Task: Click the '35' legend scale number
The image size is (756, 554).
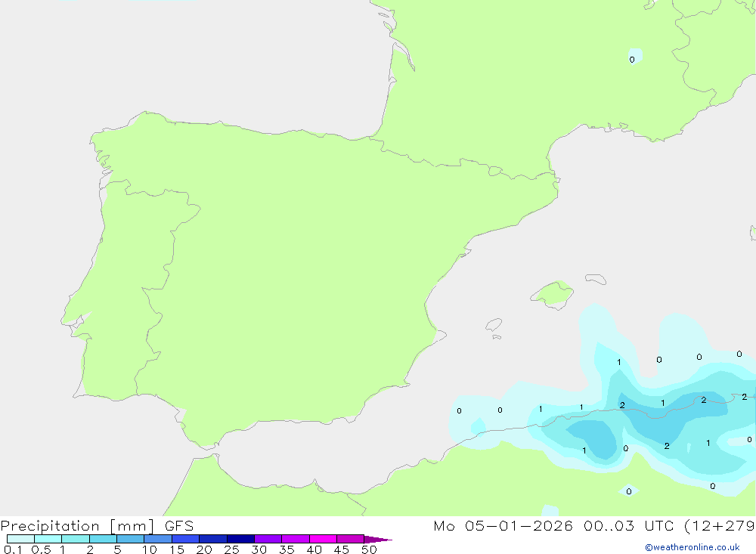Action: point(287,549)
